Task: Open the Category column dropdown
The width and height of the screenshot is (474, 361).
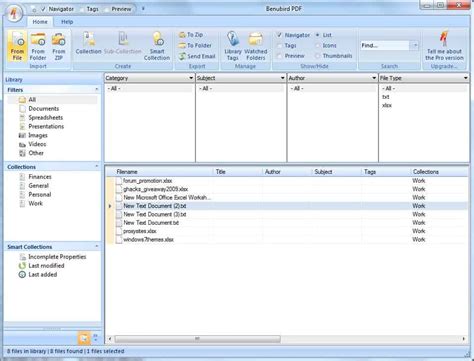Action: [x=191, y=78]
